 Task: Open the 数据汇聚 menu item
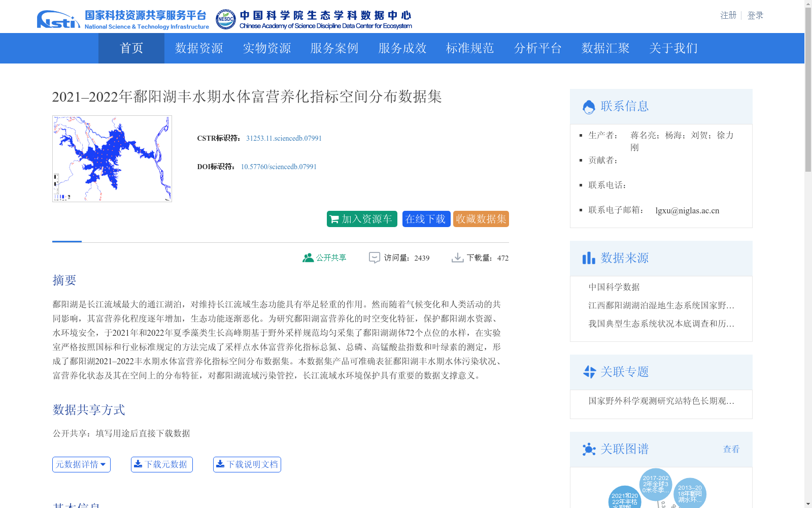pyautogui.click(x=605, y=48)
